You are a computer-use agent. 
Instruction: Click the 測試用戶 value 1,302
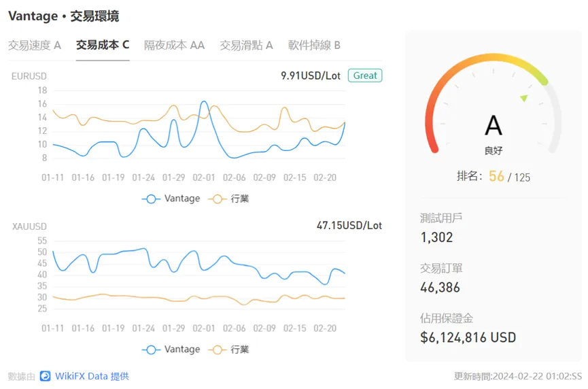click(x=436, y=237)
